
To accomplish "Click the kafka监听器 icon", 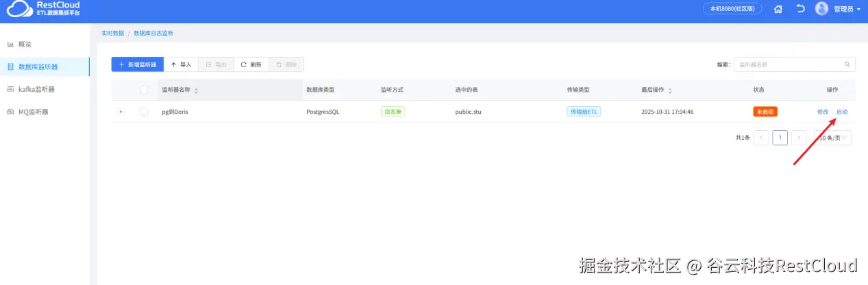I will 10,89.
